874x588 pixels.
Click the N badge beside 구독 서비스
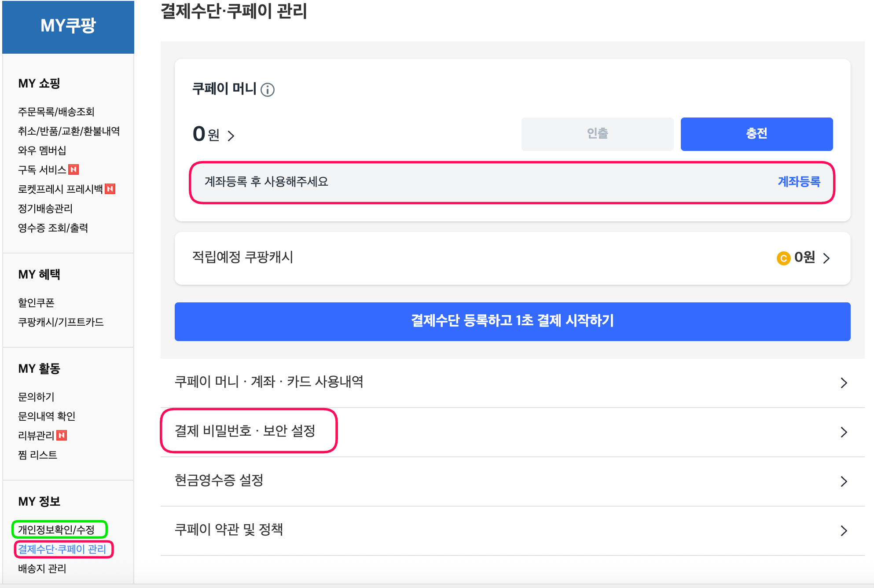pos(74,169)
